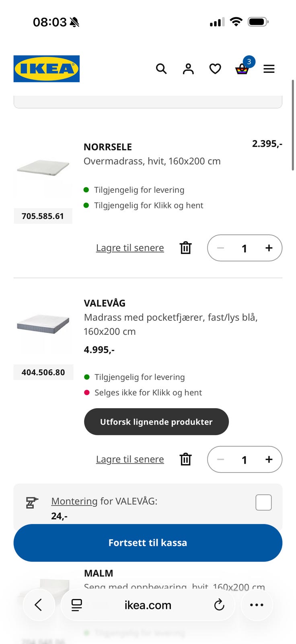Decrease NORRSELE quantity with minus
The width and height of the screenshot is (296, 644).
coord(220,248)
